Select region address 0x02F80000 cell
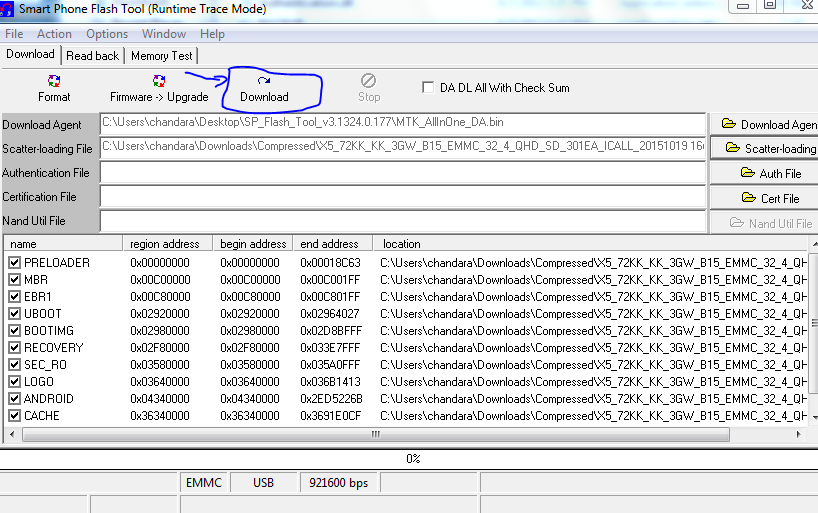818x513 pixels. 160,348
